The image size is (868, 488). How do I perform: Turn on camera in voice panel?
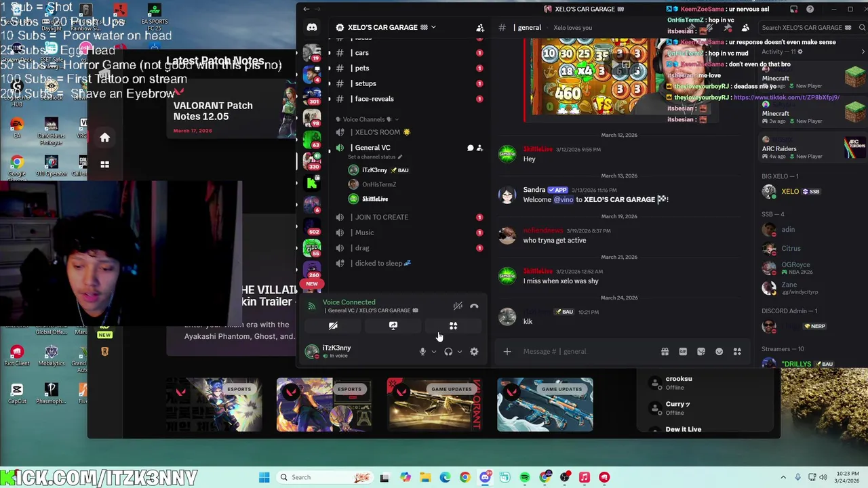point(333,326)
